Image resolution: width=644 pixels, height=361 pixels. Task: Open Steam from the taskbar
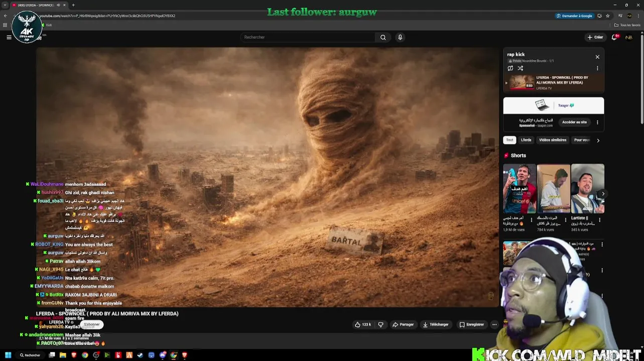pos(140,355)
